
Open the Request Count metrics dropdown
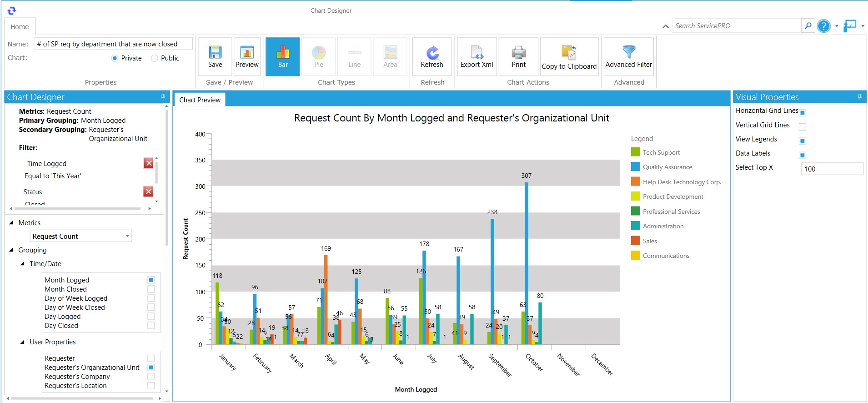[127, 236]
